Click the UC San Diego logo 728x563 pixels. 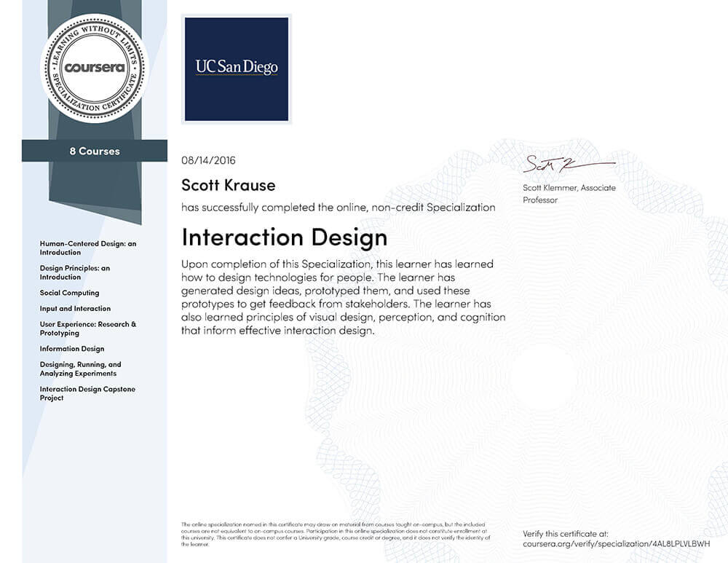pos(237,69)
